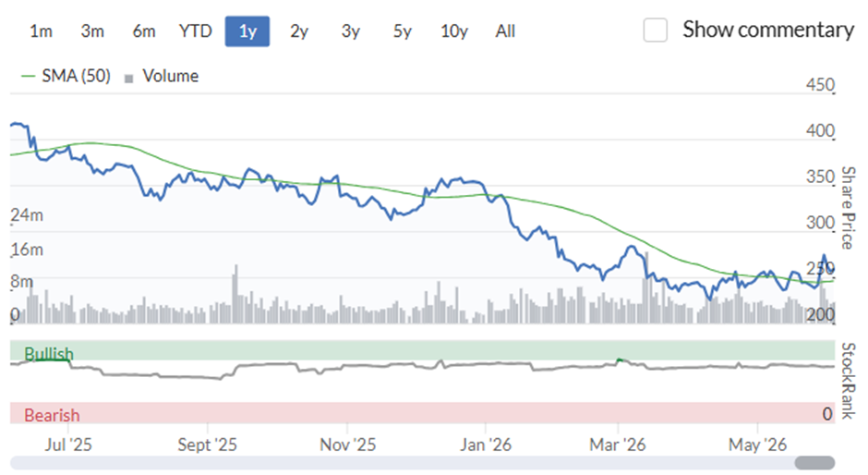The image size is (868, 475).
Task: Click the Sept '25 axis label
Action: (207, 445)
